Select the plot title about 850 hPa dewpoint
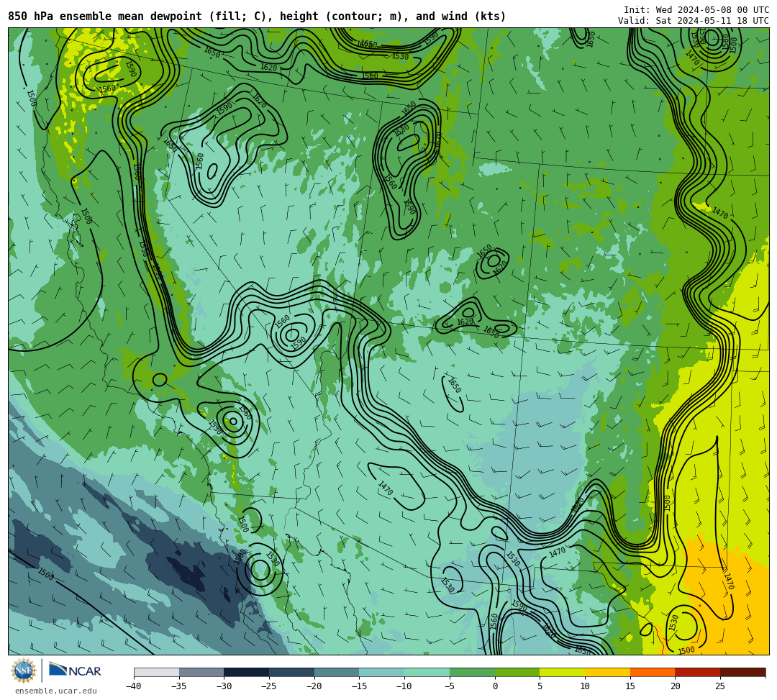 (257, 17)
